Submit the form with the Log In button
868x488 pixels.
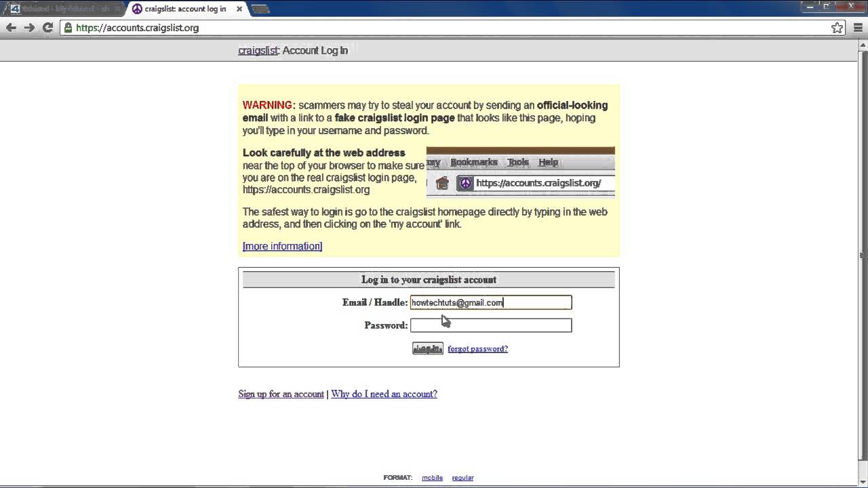click(x=428, y=348)
